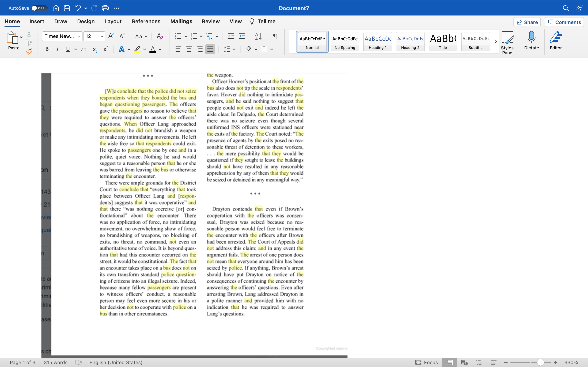The height and width of the screenshot is (367, 588).
Task: Toggle the AutoSave switch
Action: coord(39,8)
